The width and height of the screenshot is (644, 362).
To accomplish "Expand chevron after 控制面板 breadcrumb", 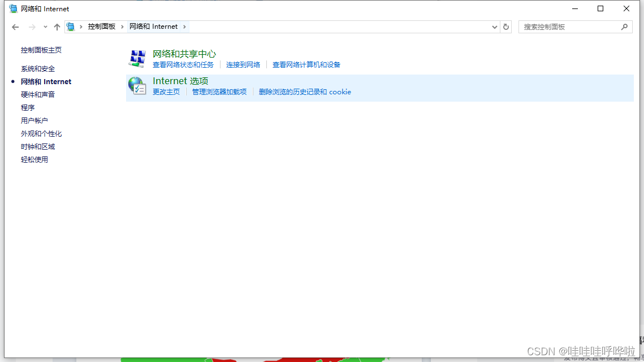I will pyautogui.click(x=122, y=27).
